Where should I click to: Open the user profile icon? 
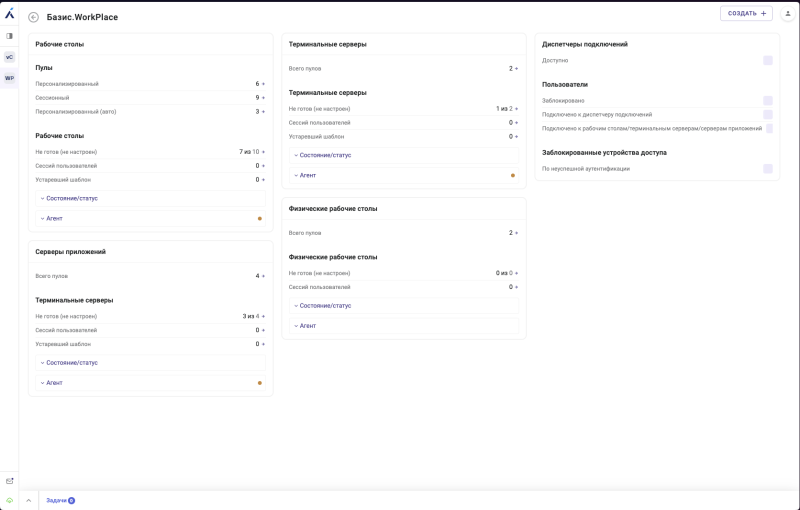click(787, 13)
